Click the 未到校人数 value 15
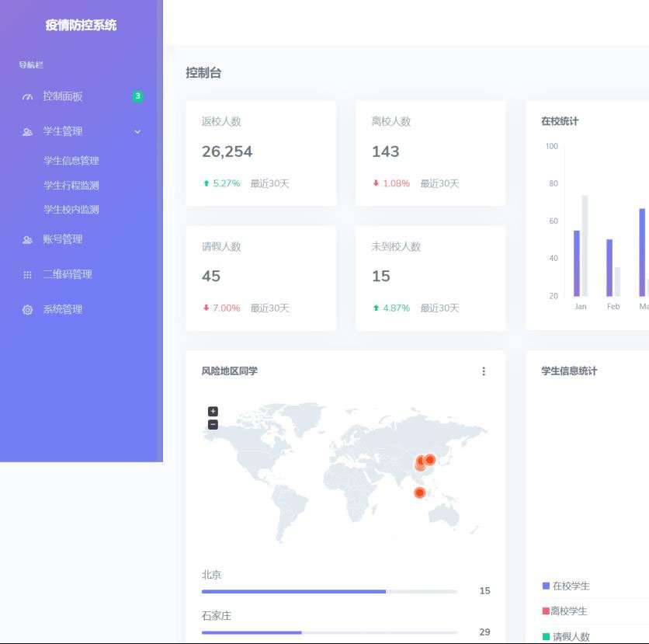The height and width of the screenshot is (644, 649). click(381, 277)
